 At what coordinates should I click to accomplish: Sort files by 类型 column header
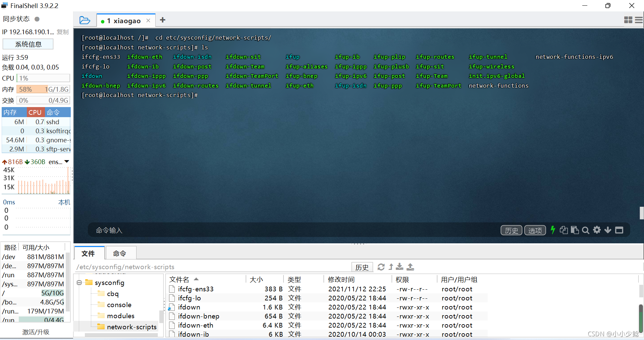point(304,279)
